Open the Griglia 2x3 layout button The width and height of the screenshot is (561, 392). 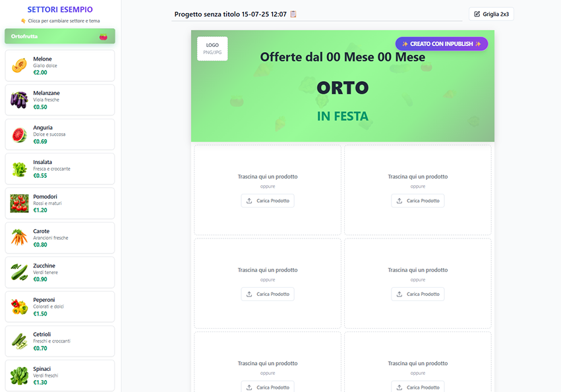coord(491,14)
